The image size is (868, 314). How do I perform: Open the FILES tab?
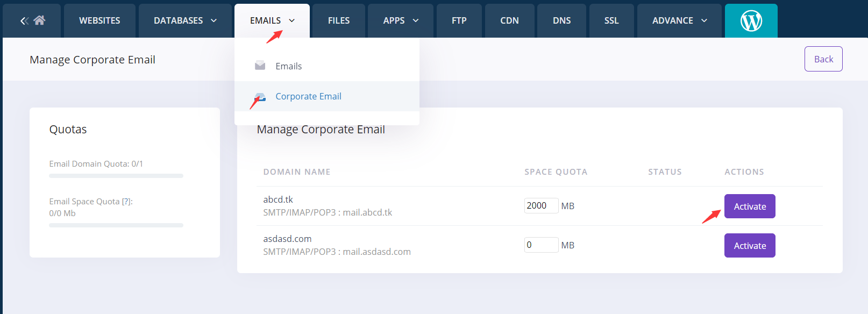point(339,21)
